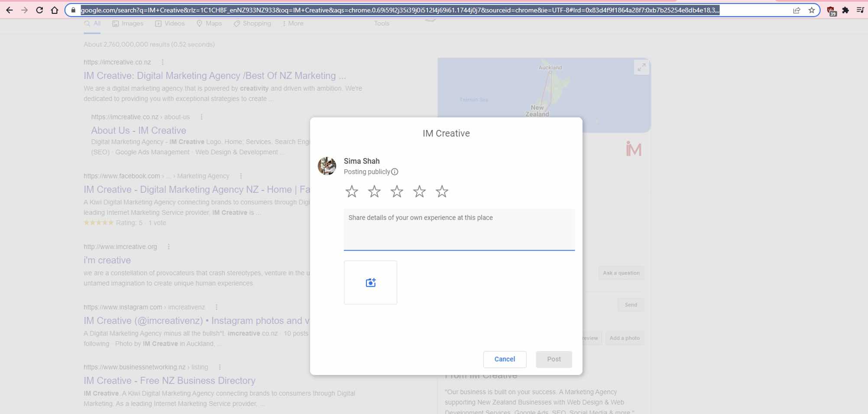Open options menu beside imcreative.org result
The height and width of the screenshot is (414, 868).
tap(168, 246)
